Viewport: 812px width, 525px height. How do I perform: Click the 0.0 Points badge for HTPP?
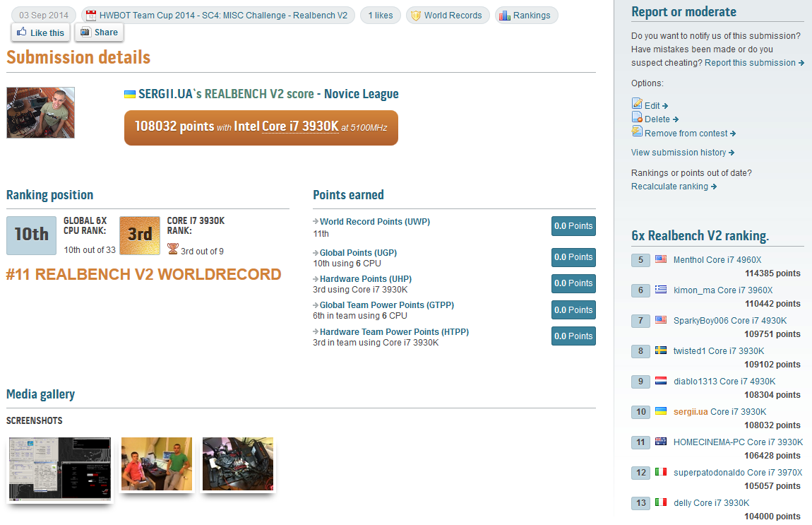573,336
